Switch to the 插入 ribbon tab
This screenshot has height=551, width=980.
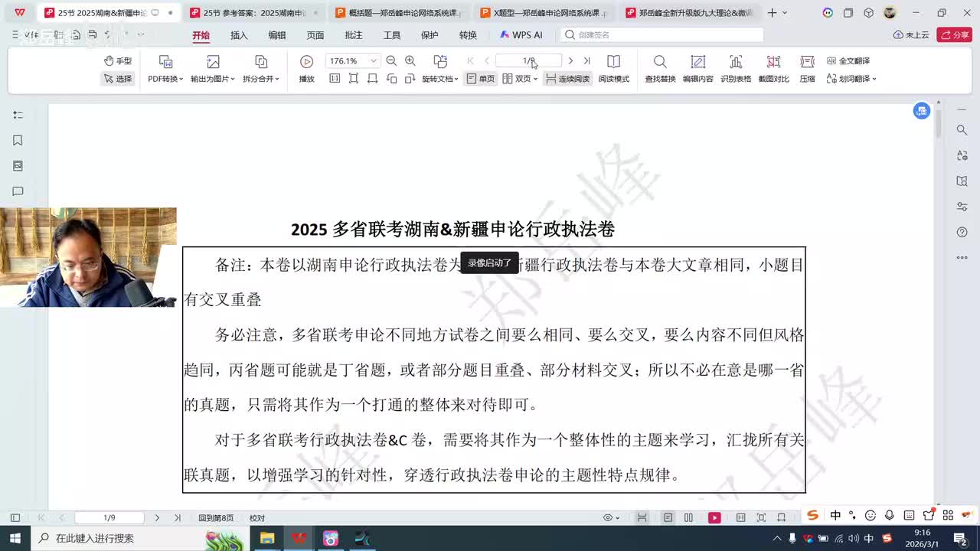(x=239, y=35)
